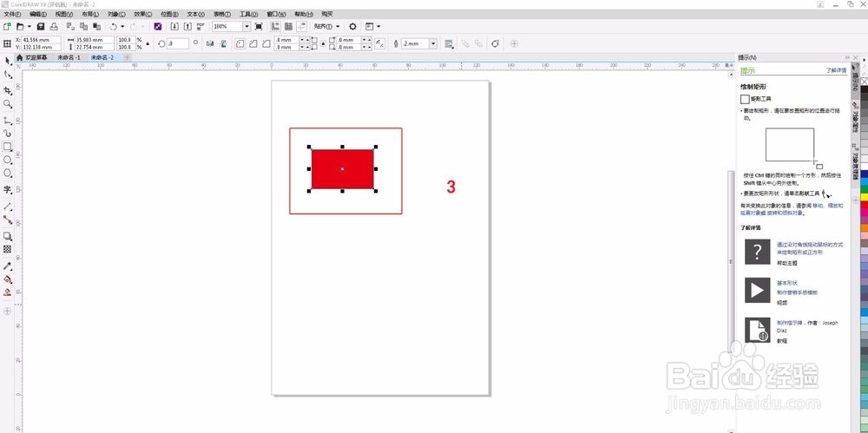Open the zoom level 100% dropdown
Viewport: 868px width, 433px height.
247,26
